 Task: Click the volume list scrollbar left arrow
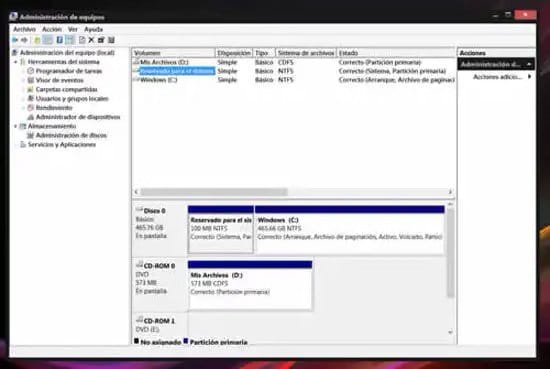coord(136,192)
